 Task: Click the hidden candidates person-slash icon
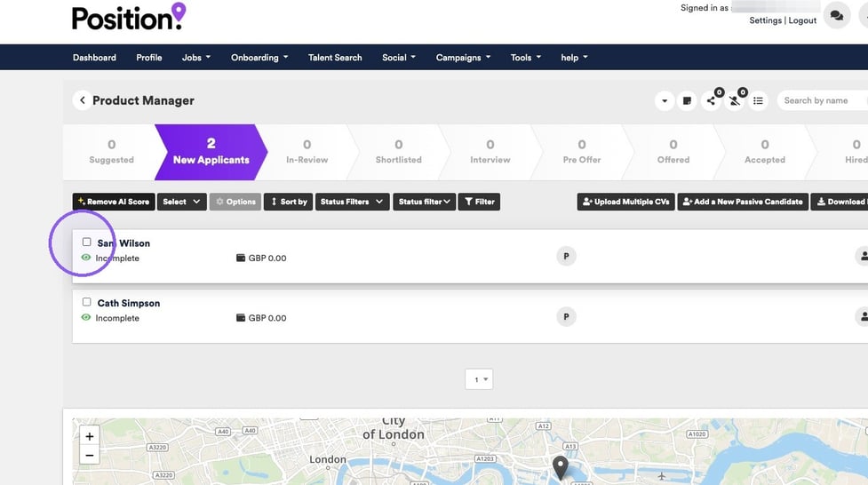click(x=735, y=100)
